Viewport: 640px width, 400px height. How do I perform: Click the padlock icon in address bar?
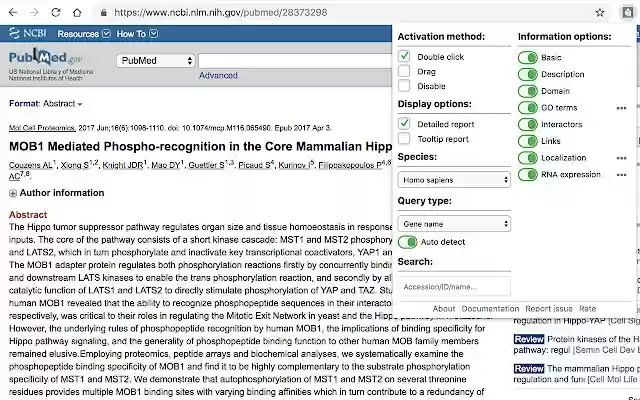coord(104,13)
